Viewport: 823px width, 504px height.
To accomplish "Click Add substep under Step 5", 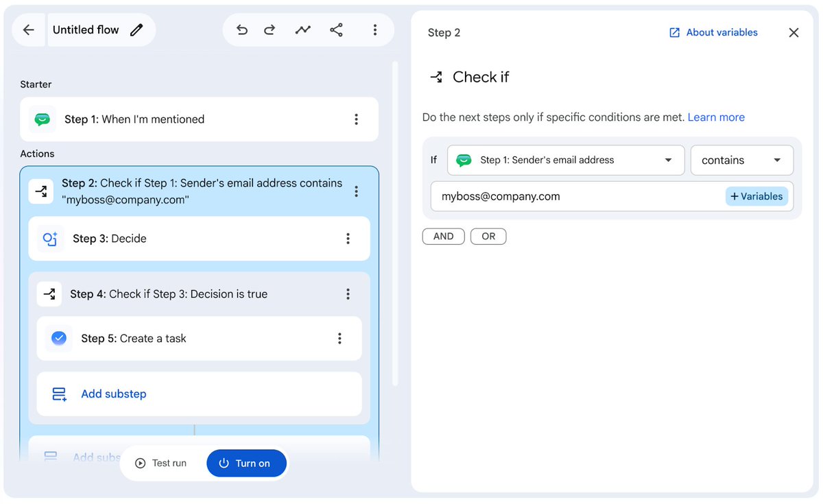I will point(199,394).
